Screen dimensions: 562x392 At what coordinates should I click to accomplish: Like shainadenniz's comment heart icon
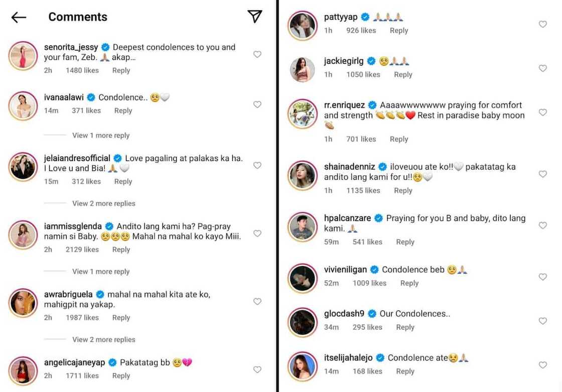[542, 174]
